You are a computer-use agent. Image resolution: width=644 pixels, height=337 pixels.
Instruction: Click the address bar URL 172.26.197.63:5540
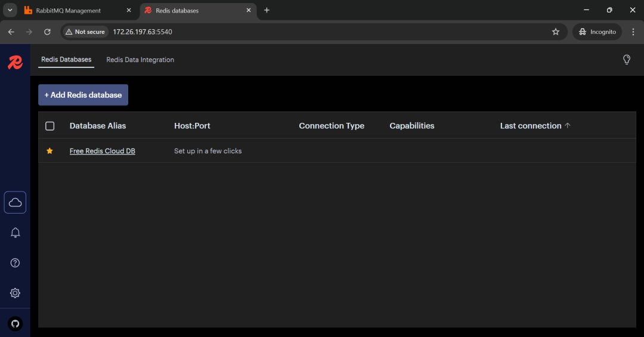pos(143,32)
